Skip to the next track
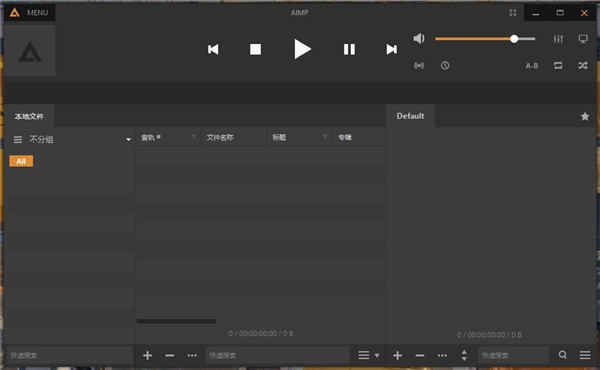This screenshot has width=600, height=370. coord(391,49)
